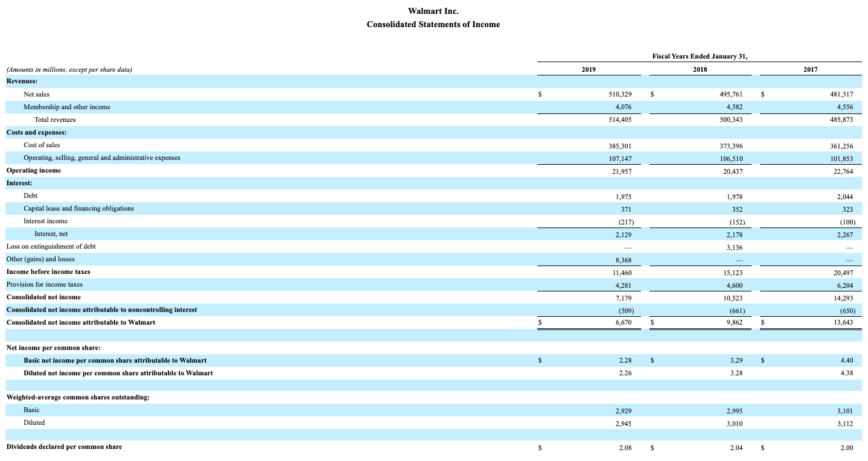Select 'Operating, selling, general and administrative expenses'
Viewport: 868px width, 461px height.
[102, 157]
